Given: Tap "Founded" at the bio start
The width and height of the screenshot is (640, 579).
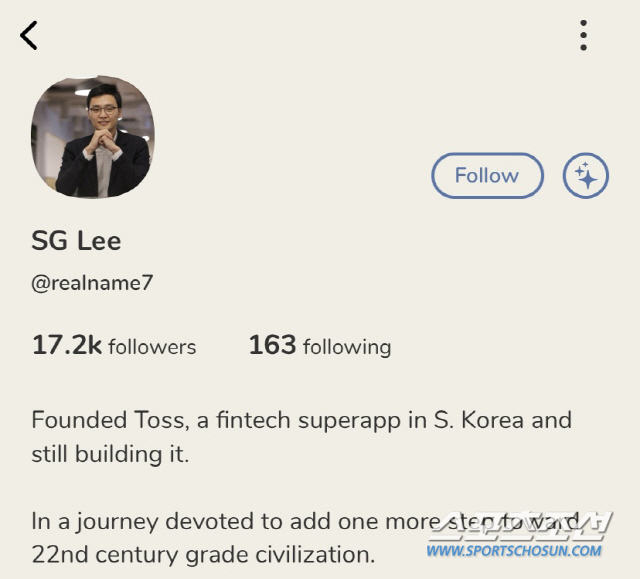Looking at the screenshot, I should [73, 419].
